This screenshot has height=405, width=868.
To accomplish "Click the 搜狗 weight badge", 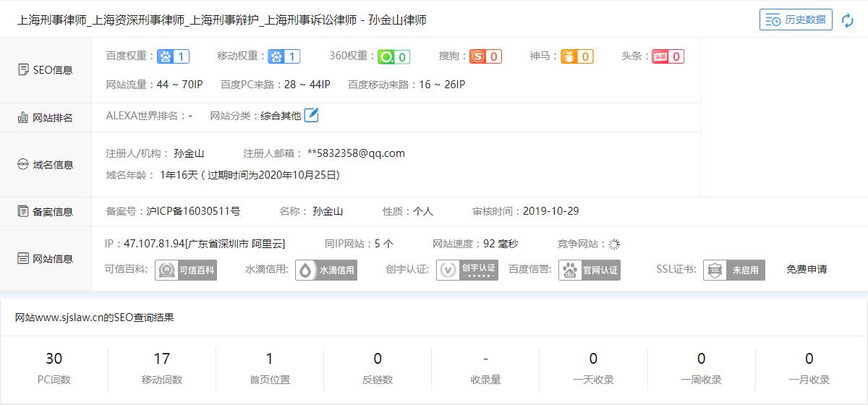I will (485, 56).
